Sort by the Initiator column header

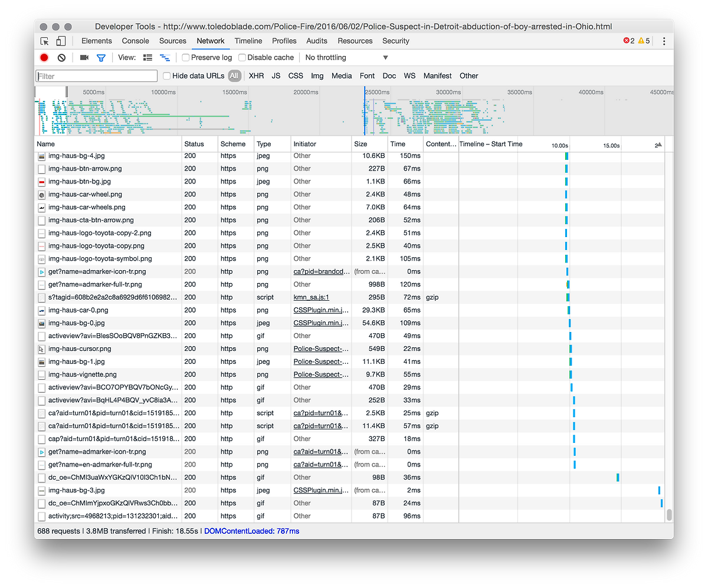pos(322,144)
